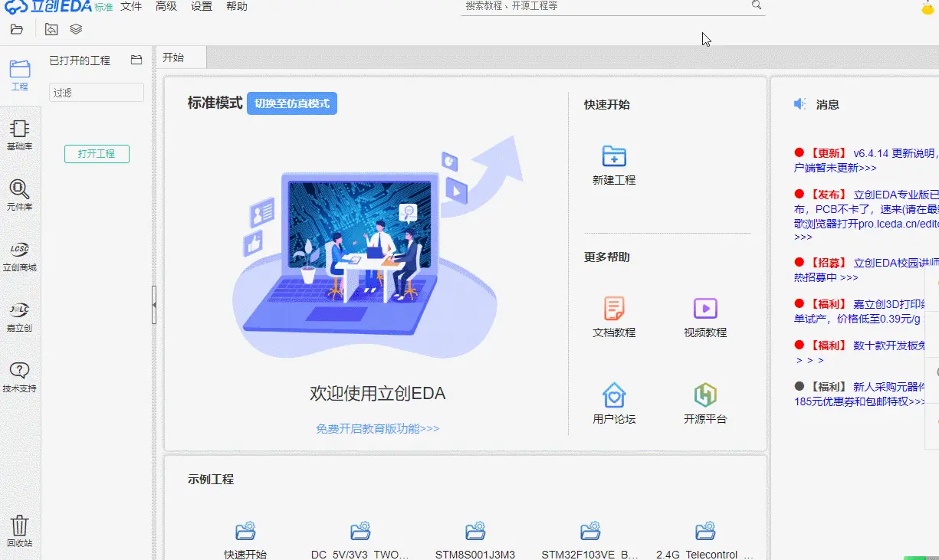Click 免费开启教育版功能 link
Viewport: 939px width, 560px height.
378,428
